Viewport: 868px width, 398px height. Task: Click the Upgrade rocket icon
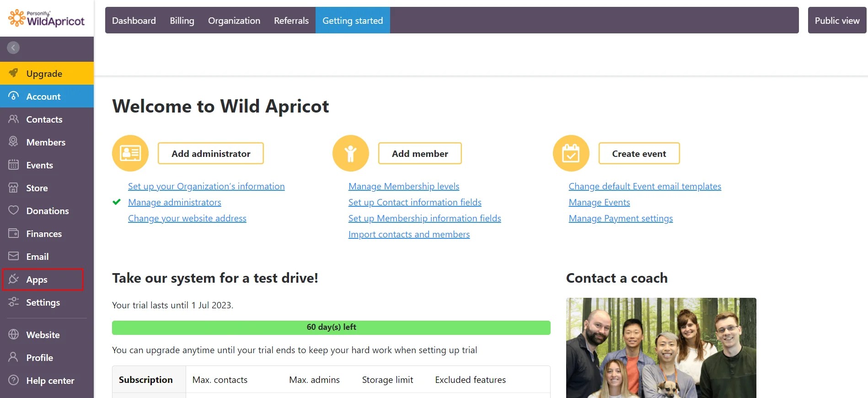click(14, 73)
